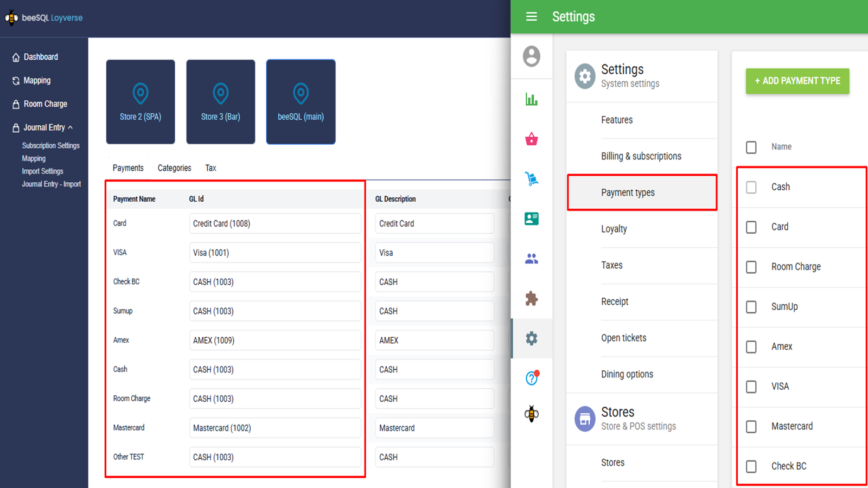Select the Store 2 (SPA) tile

click(x=141, y=102)
